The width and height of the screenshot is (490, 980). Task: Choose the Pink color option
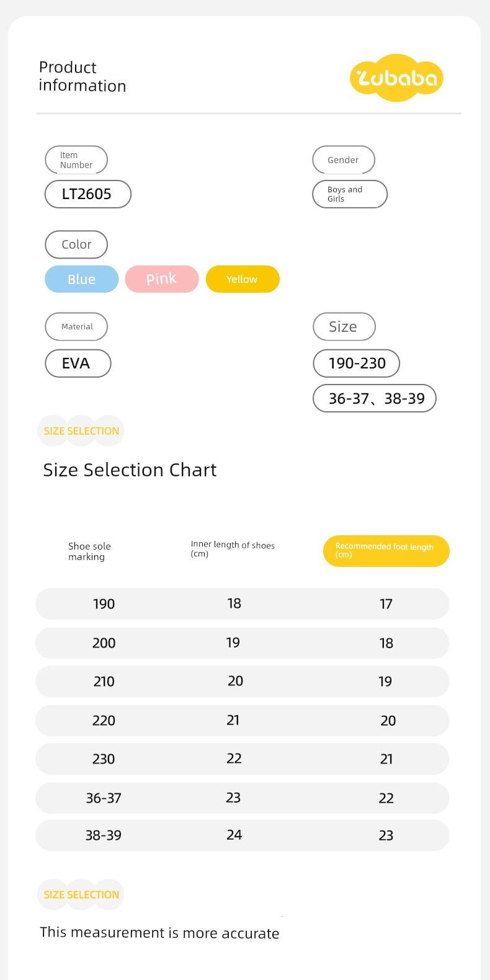pyautogui.click(x=162, y=279)
